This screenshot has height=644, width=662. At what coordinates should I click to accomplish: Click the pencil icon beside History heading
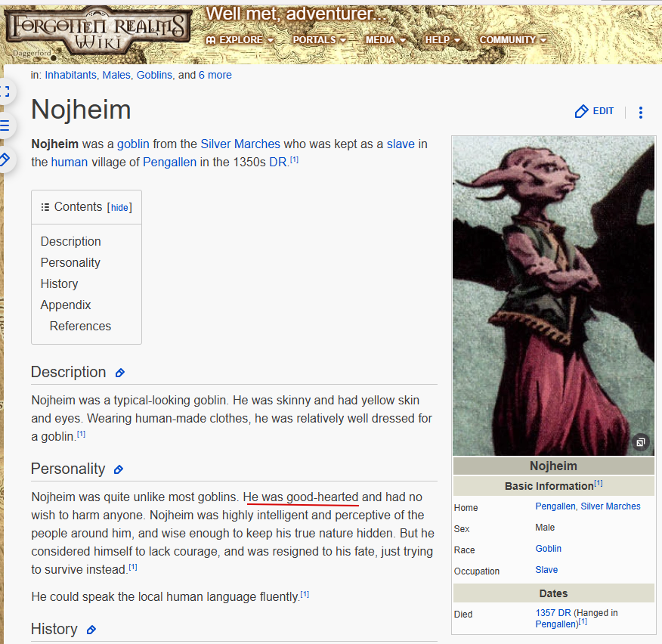coord(91,630)
